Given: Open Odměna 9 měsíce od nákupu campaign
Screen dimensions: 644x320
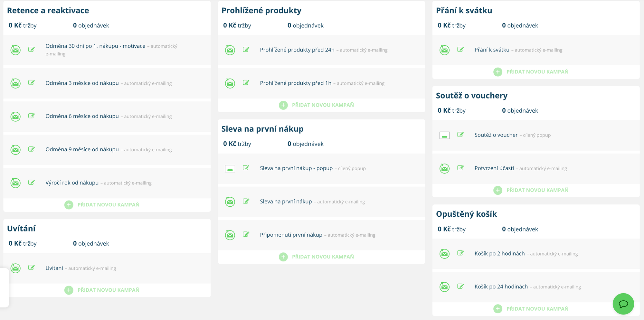Looking at the screenshot, I should point(82,150).
